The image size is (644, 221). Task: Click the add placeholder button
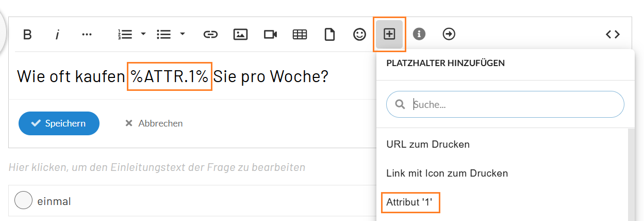tap(389, 35)
